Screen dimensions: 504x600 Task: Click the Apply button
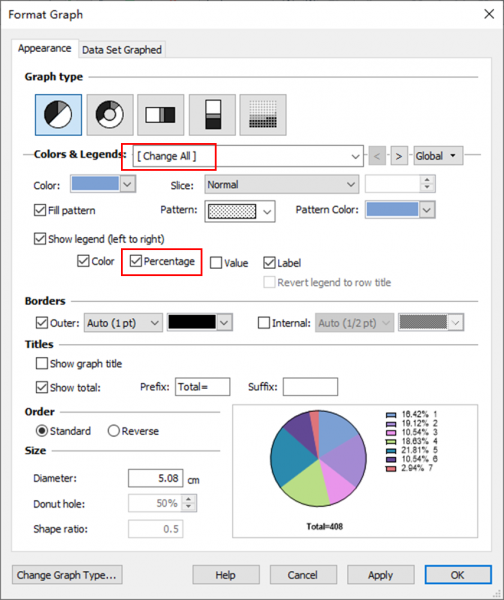coord(380,575)
